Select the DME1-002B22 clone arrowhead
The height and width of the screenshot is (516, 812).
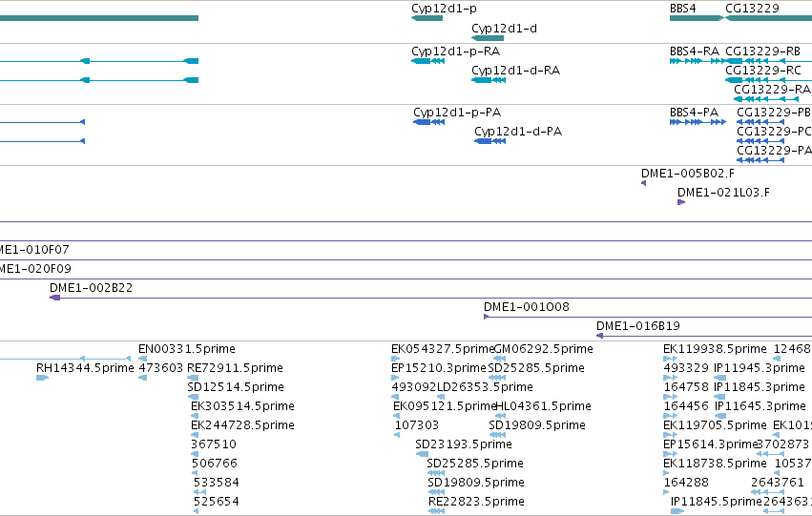(55, 298)
